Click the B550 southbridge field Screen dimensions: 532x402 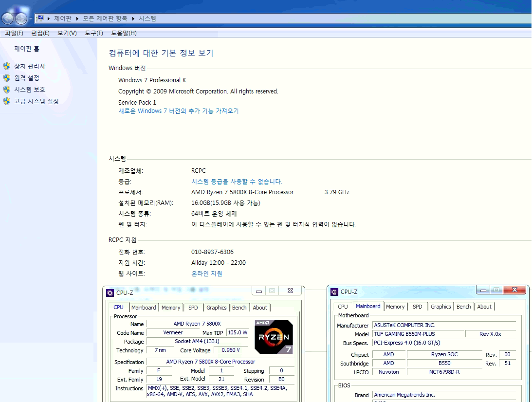[444, 363]
